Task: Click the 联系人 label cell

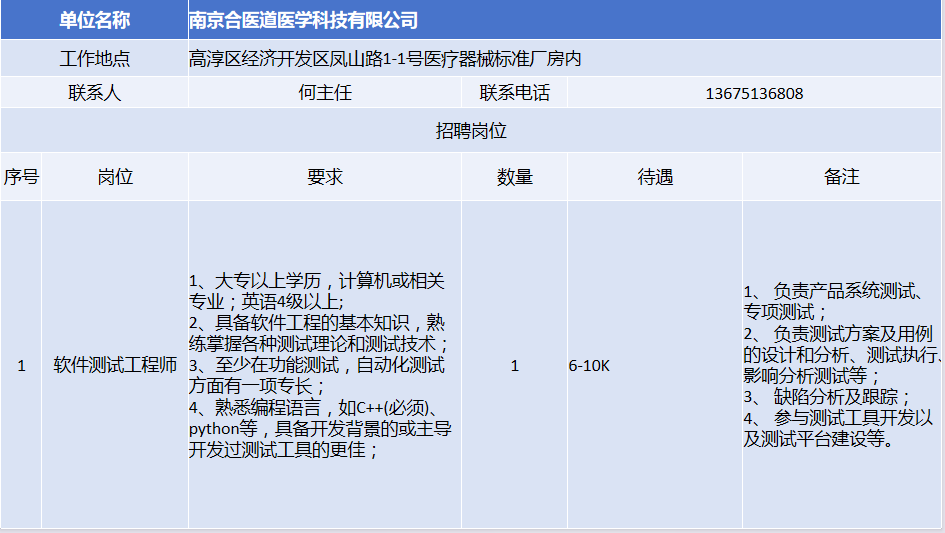Action: tap(94, 93)
